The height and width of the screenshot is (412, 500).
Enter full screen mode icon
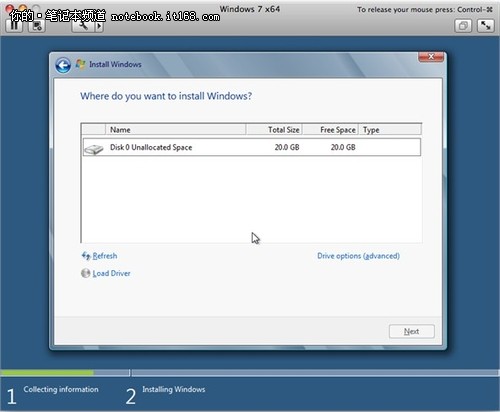[x=485, y=26]
